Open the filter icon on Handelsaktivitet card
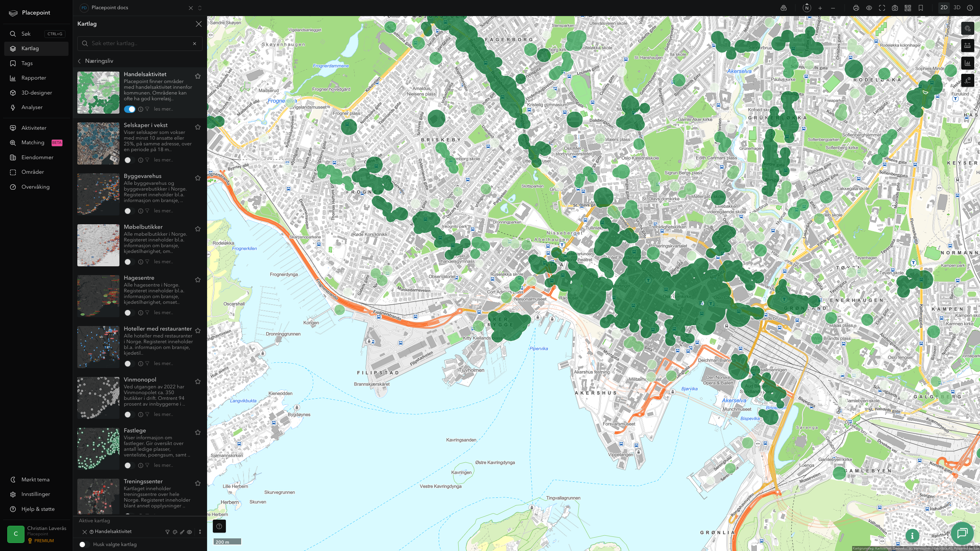Screen dimensions: 980x551 click(147, 109)
